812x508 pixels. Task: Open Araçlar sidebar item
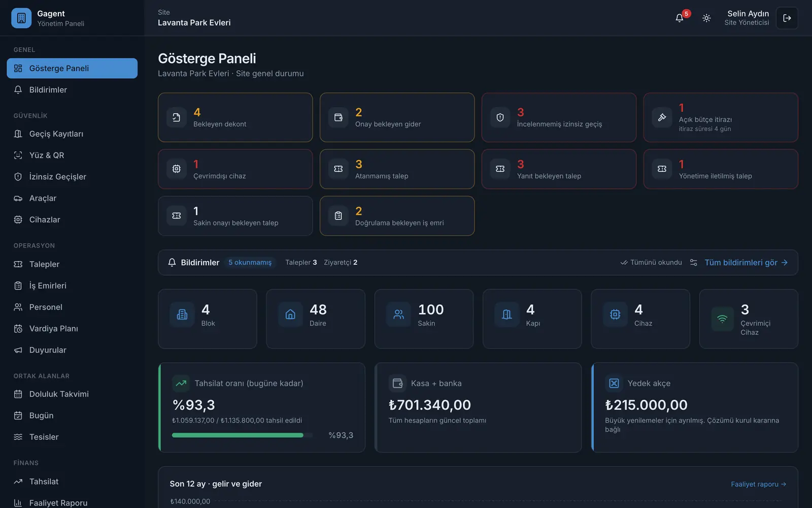[x=72, y=198]
